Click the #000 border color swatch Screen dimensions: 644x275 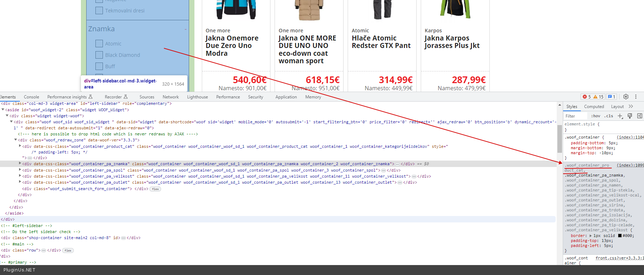(620, 236)
